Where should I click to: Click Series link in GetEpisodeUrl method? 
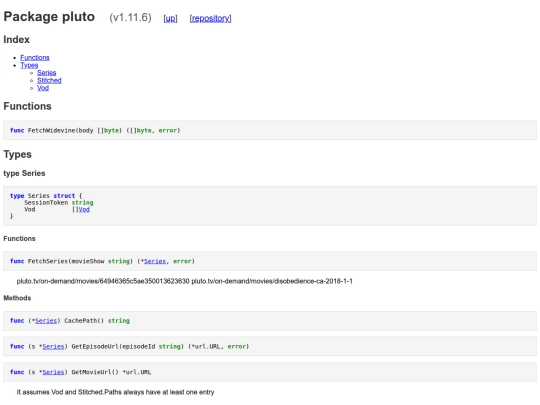pyautogui.click(x=53, y=346)
